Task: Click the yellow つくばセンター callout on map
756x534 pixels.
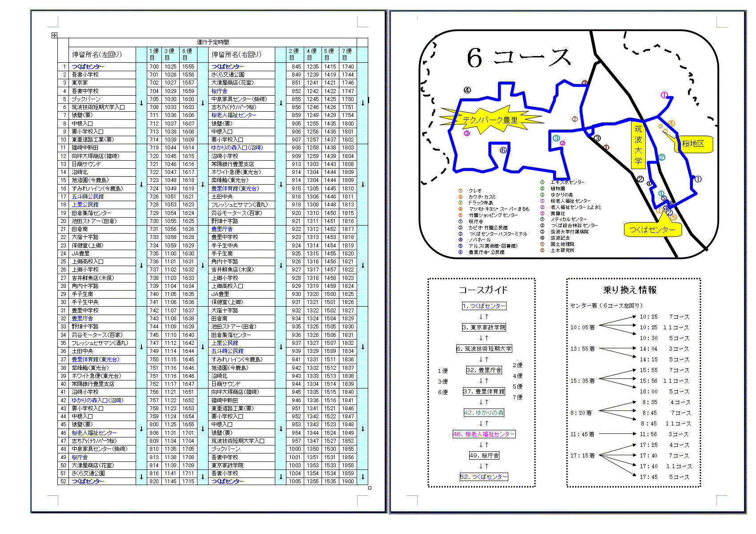Action: 652,230
